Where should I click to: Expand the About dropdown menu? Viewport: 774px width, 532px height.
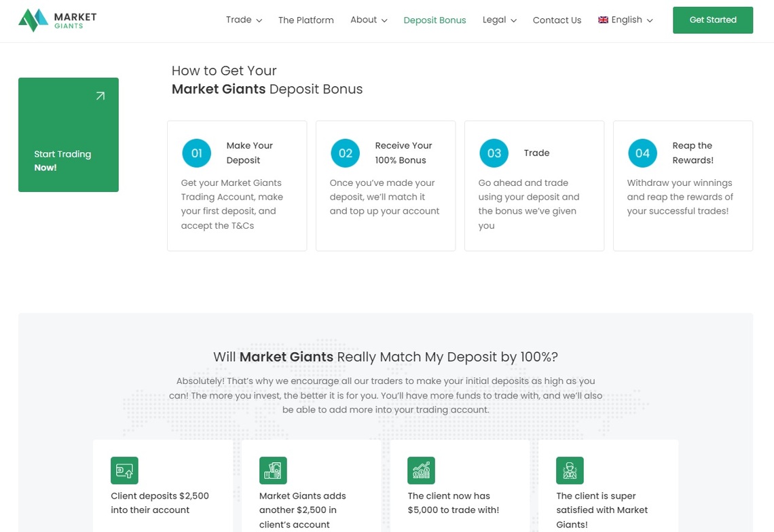point(369,20)
